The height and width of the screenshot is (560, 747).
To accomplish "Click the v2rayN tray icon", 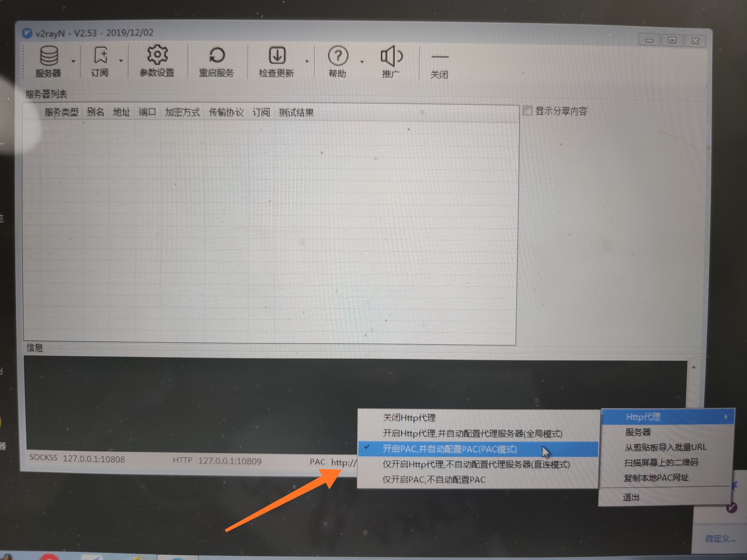I will [731, 507].
